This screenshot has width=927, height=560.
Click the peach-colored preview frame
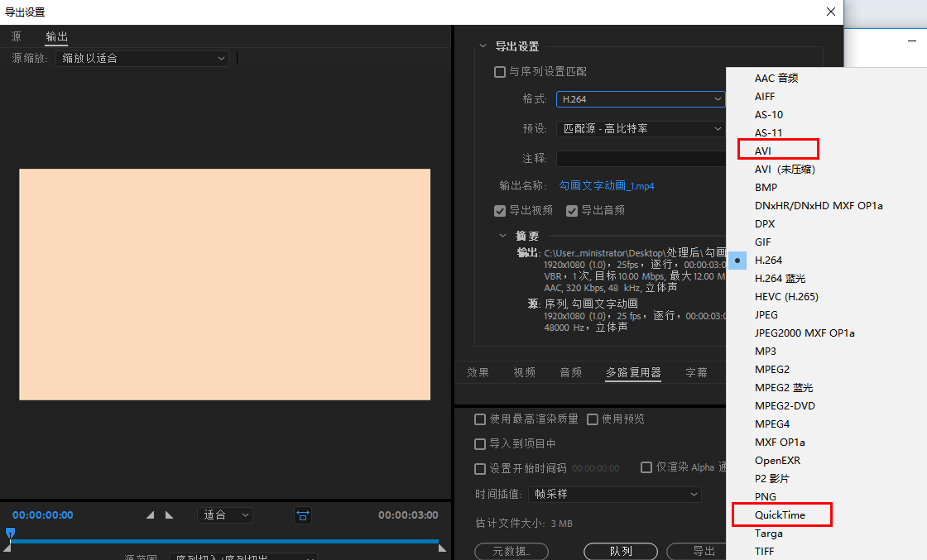224,284
